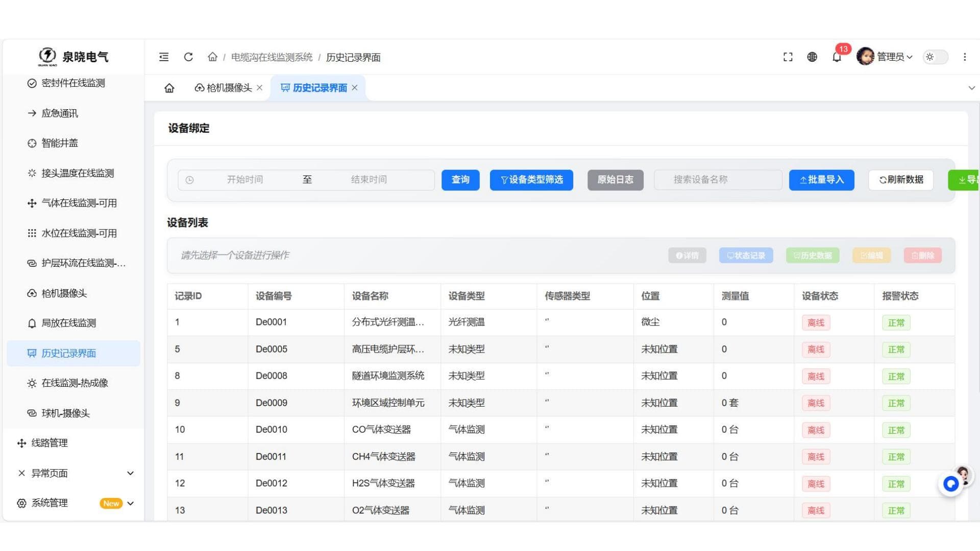Switch to the 枪机摄像头 tab
Viewport: 980px width, 551px height.
[223, 88]
